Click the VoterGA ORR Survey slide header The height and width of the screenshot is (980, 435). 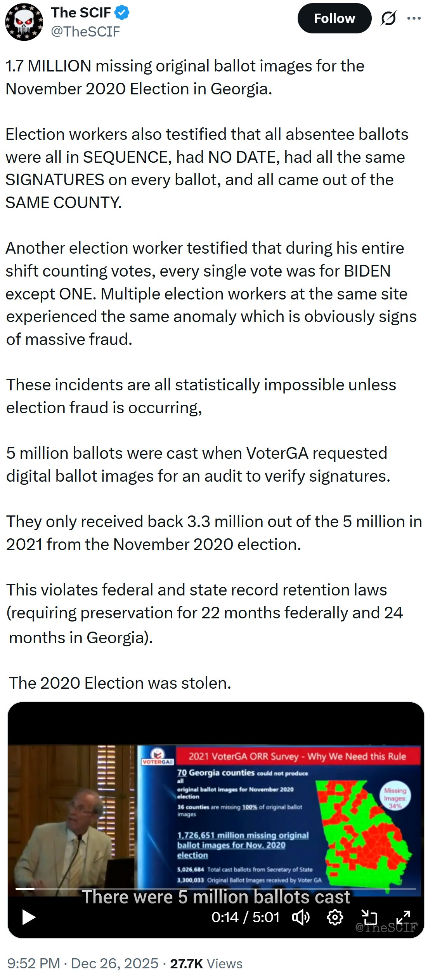pos(297,756)
